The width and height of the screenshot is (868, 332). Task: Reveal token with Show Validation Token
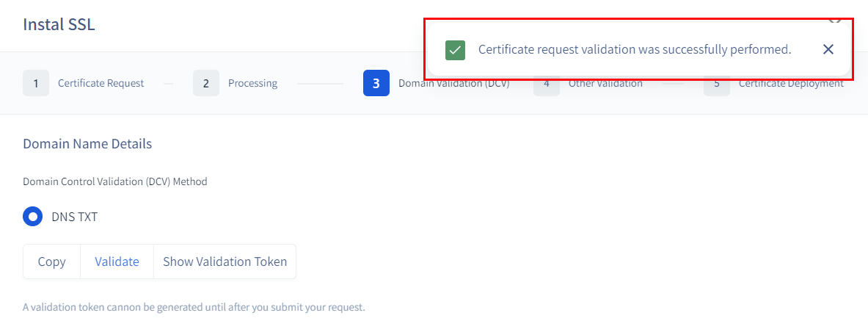point(225,261)
